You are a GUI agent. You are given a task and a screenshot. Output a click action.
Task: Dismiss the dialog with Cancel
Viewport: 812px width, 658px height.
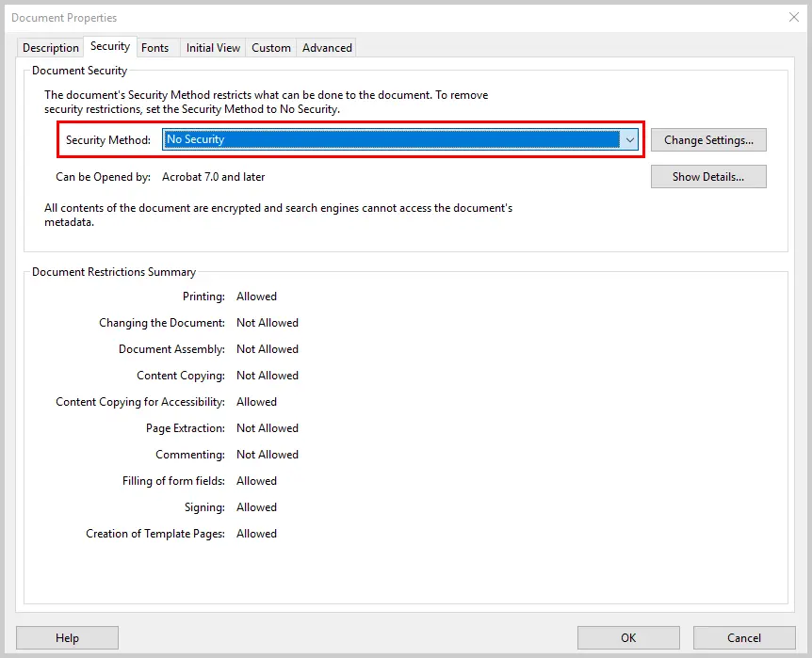click(x=743, y=637)
